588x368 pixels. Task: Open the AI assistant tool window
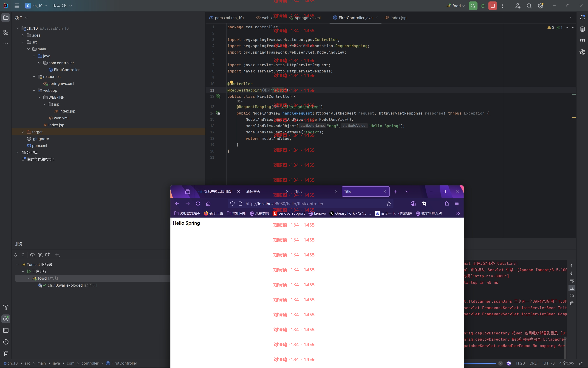point(582,52)
